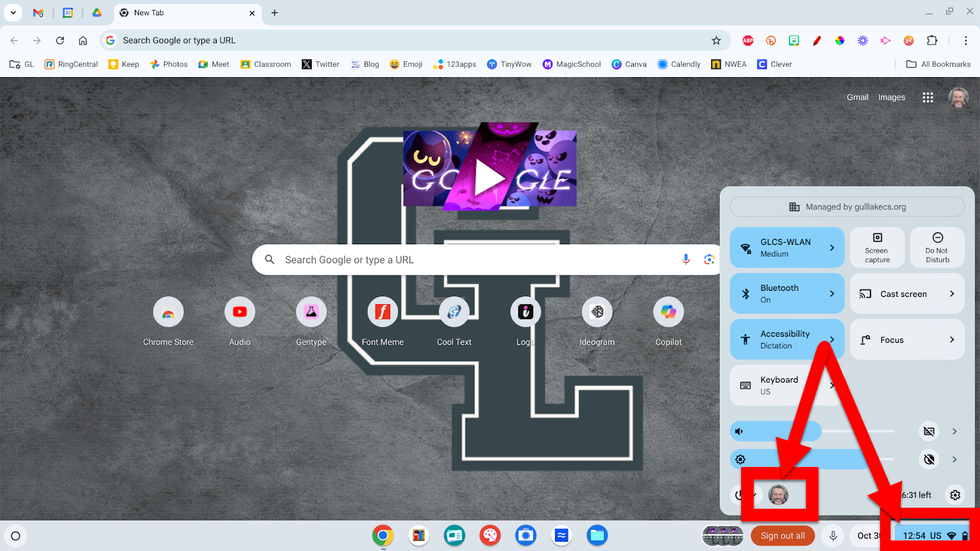Mute the volume with the speaker icon
This screenshot has height=551, width=980.
coord(739,432)
